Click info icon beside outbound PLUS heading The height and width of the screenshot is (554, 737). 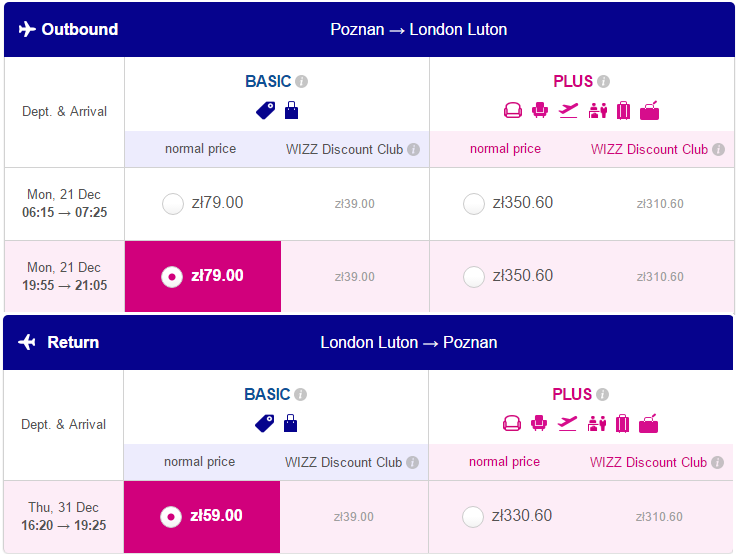604,82
